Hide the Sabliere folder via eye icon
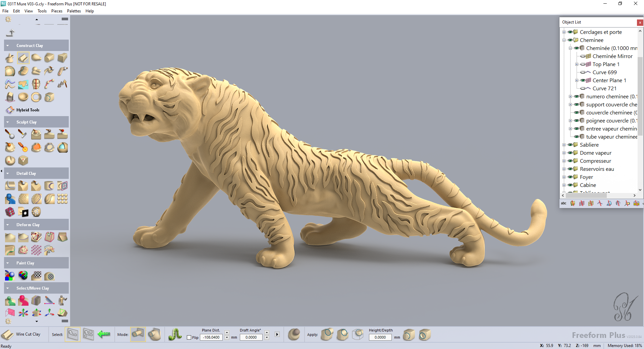Screen dimensions: 644x349 (x=570, y=145)
